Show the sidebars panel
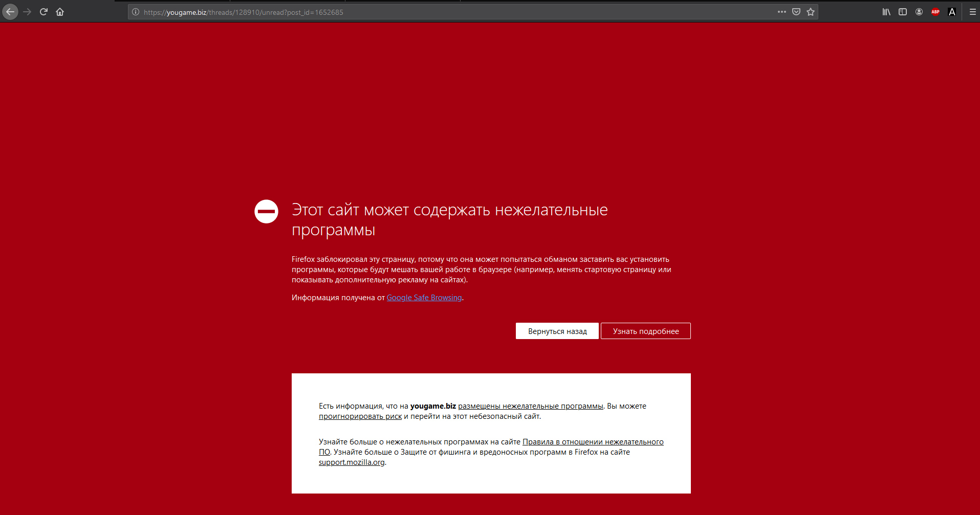Screen dimensions: 980x515 tap(903, 12)
